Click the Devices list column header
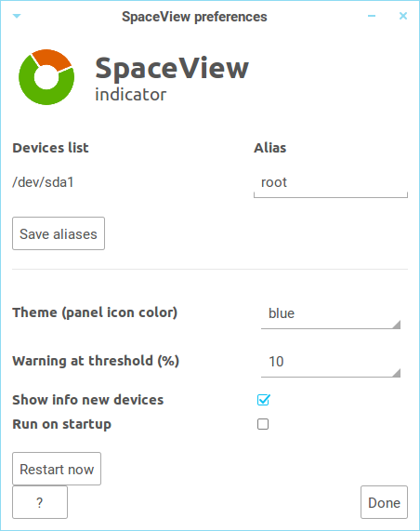Viewport: 420px width, 531px height. [50, 148]
